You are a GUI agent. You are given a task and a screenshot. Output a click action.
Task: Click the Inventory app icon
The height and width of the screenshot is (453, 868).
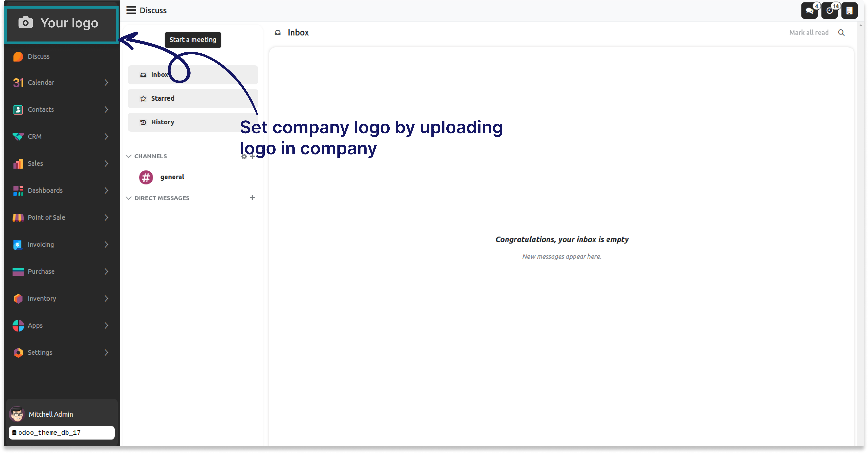point(18,299)
